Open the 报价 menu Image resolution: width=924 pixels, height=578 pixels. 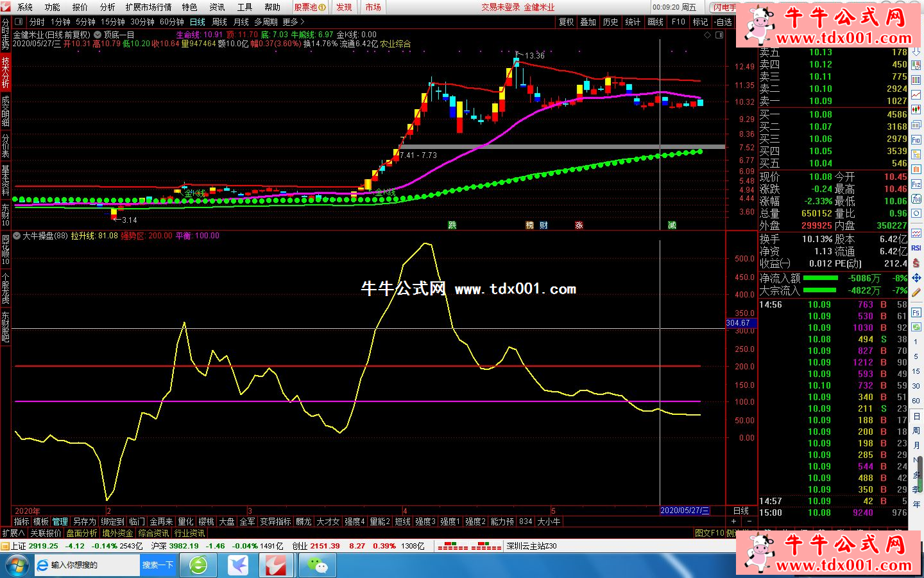(x=80, y=7)
